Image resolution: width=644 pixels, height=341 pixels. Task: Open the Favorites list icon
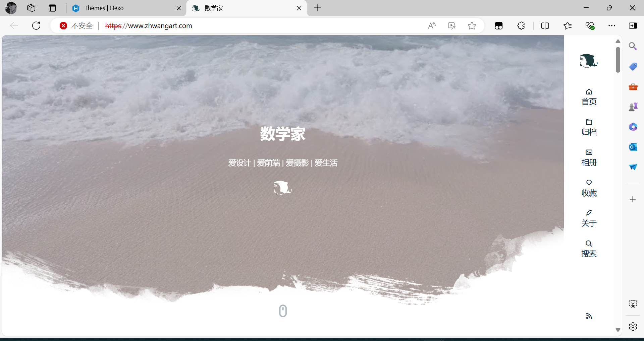tap(568, 25)
